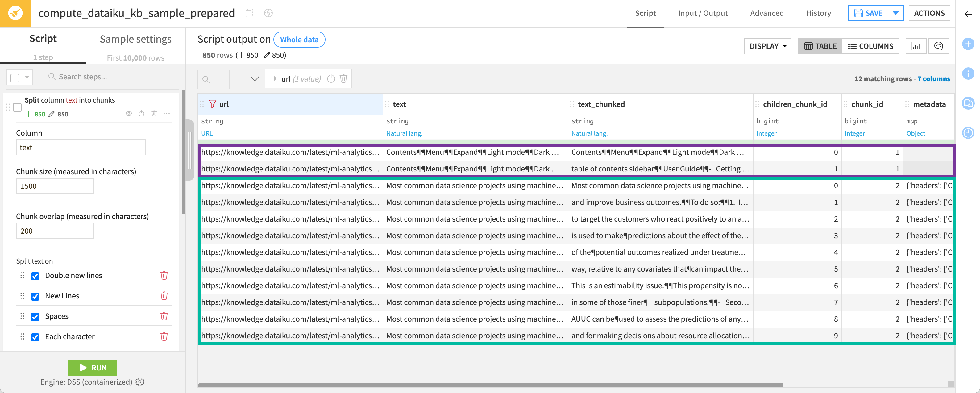Open the color palette display icon
Viewport: 980px width, 393px height.
tap(939, 46)
